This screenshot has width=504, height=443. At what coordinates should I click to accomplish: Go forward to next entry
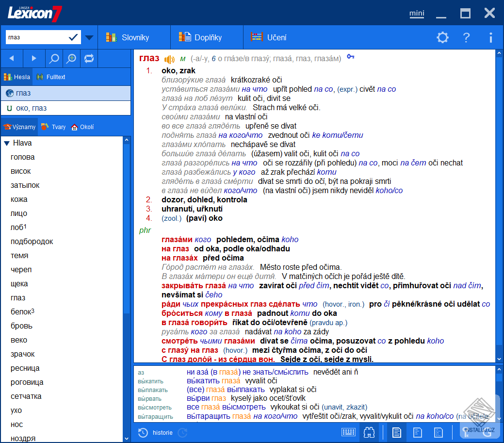click(33, 58)
